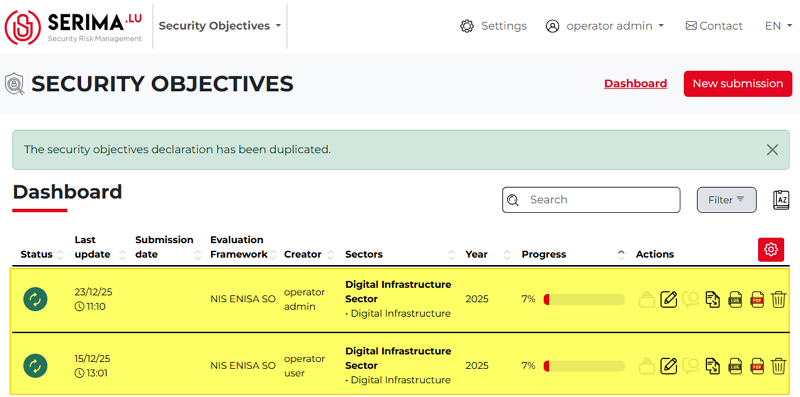Image resolution: width=800 pixels, height=397 pixels.
Task: Dismiss the duplicated declaration notification
Action: [x=772, y=150]
